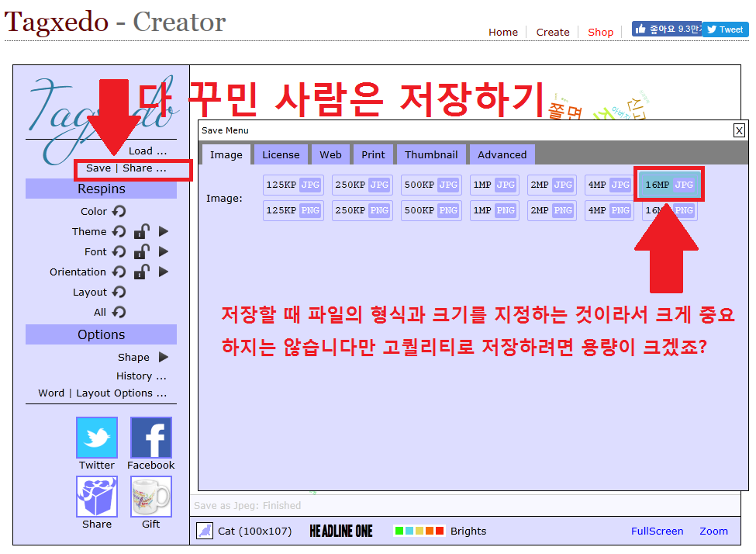This screenshot has width=756, height=554.
Task: Toggle the Font lock
Action: tap(142, 252)
